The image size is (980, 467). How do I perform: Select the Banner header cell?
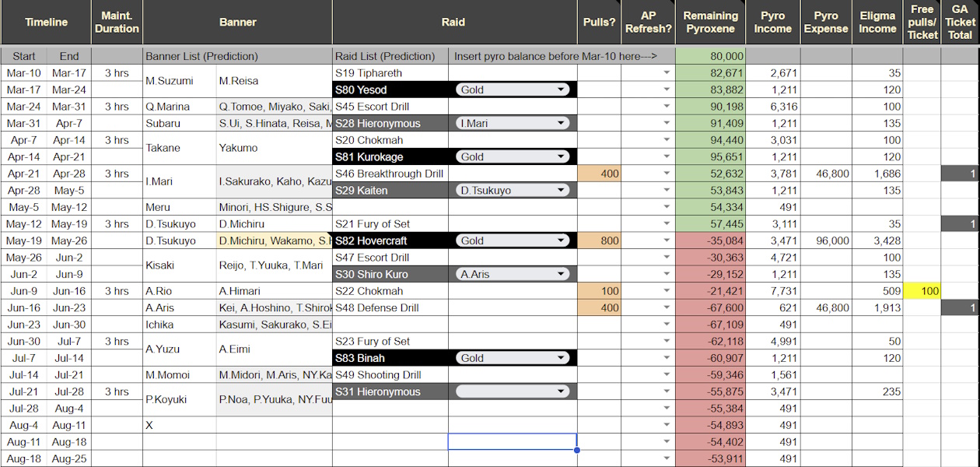(237, 23)
